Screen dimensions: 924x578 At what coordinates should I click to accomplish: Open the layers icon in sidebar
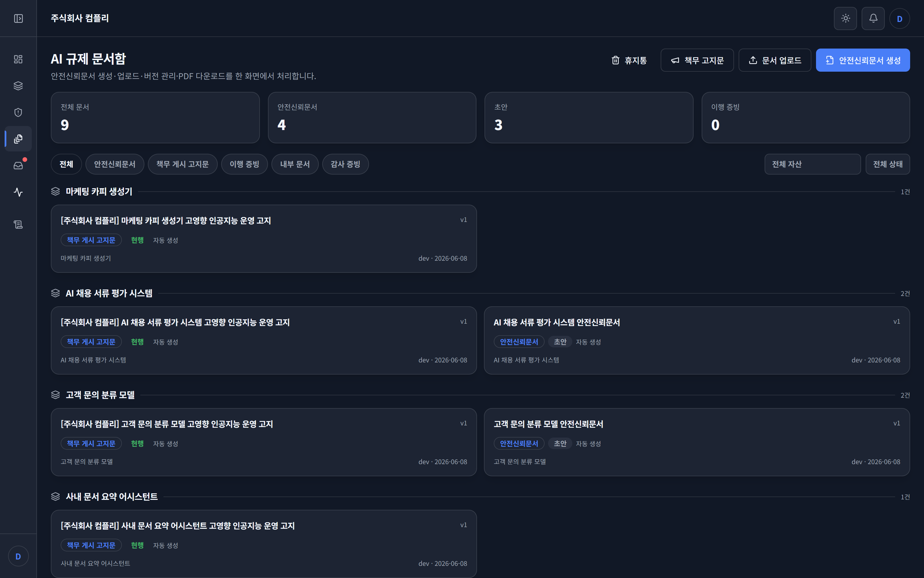tap(18, 86)
